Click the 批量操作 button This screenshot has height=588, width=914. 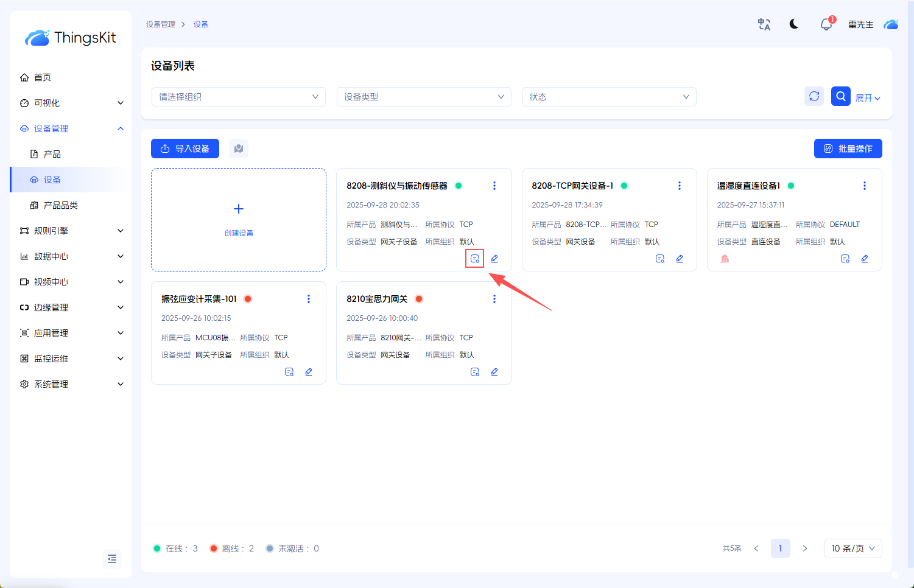pos(848,149)
